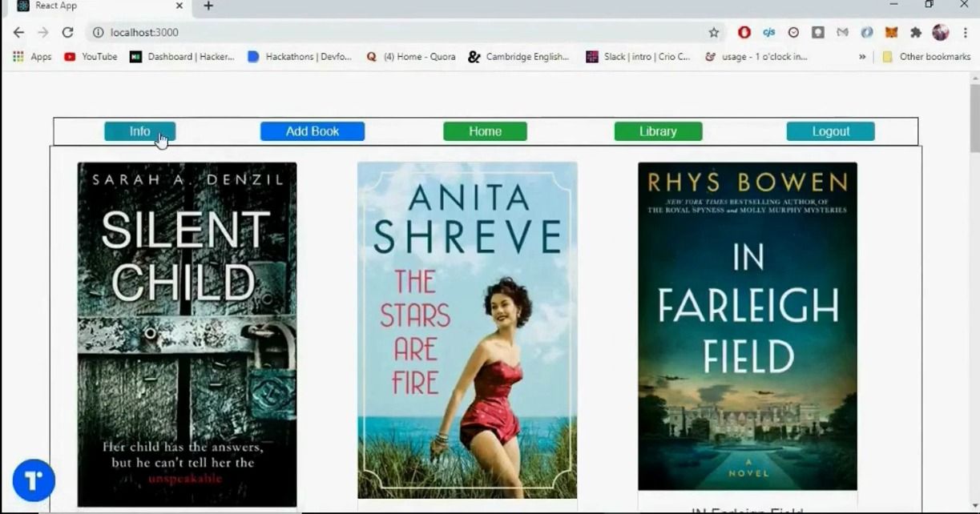980x514 pixels.
Task: Click the browser forward arrow
Action: pos(43,33)
